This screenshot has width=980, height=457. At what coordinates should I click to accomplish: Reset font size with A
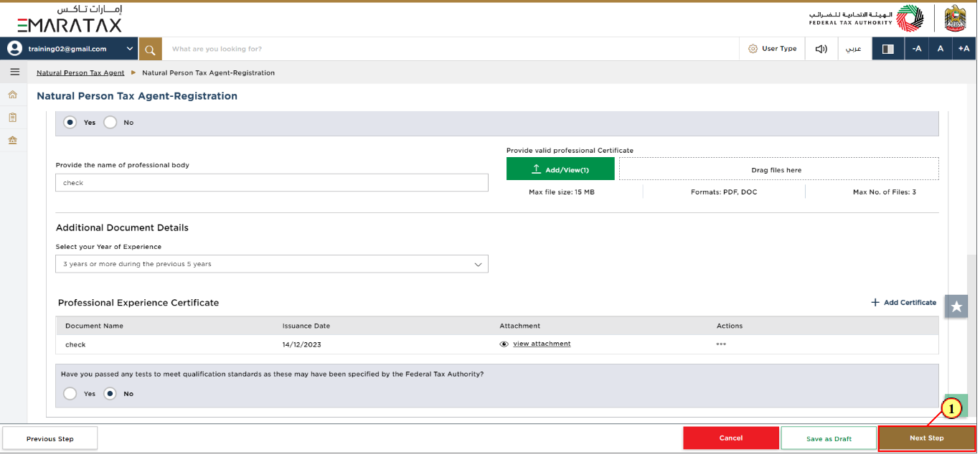pyautogui.click(x=940, y=49)
